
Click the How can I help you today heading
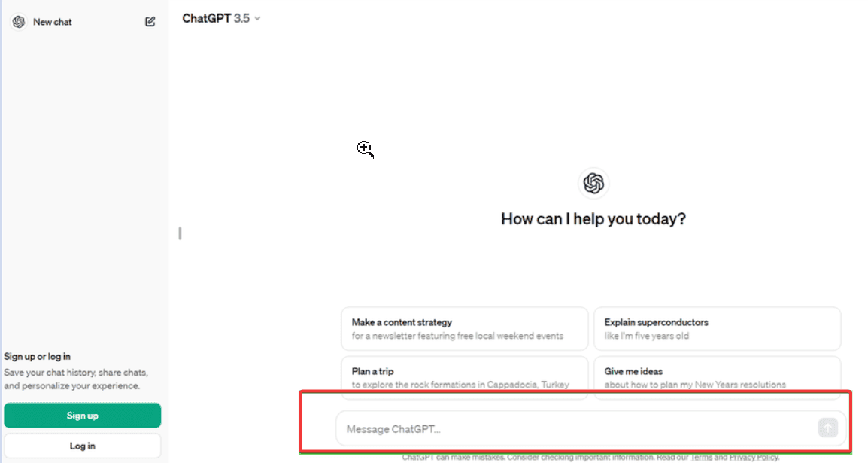[x=593, y=219]
